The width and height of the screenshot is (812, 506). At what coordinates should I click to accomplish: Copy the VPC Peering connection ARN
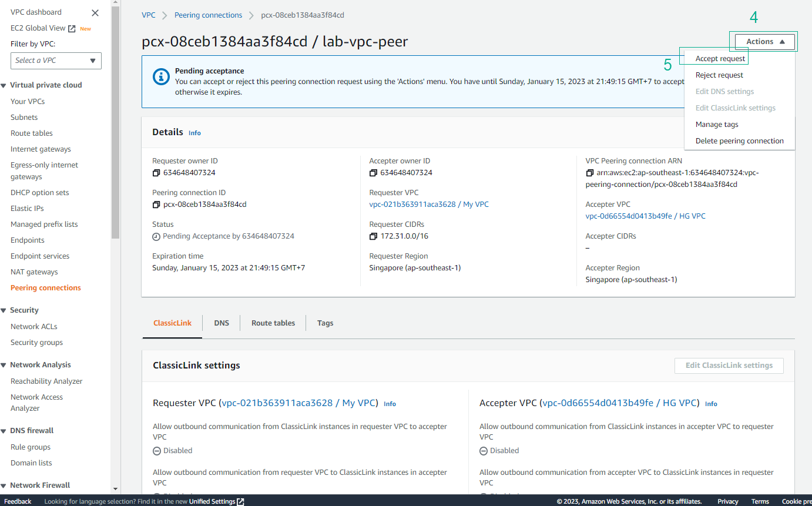[590, 173]
